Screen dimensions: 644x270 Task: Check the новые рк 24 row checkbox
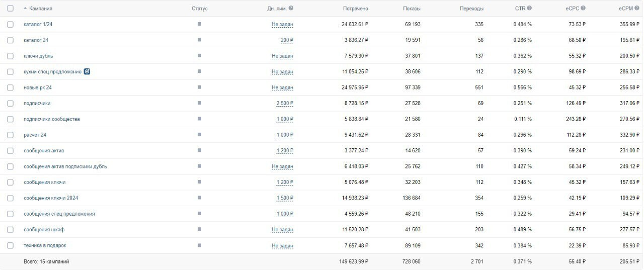pyautogui.click(x=11, y=87)
